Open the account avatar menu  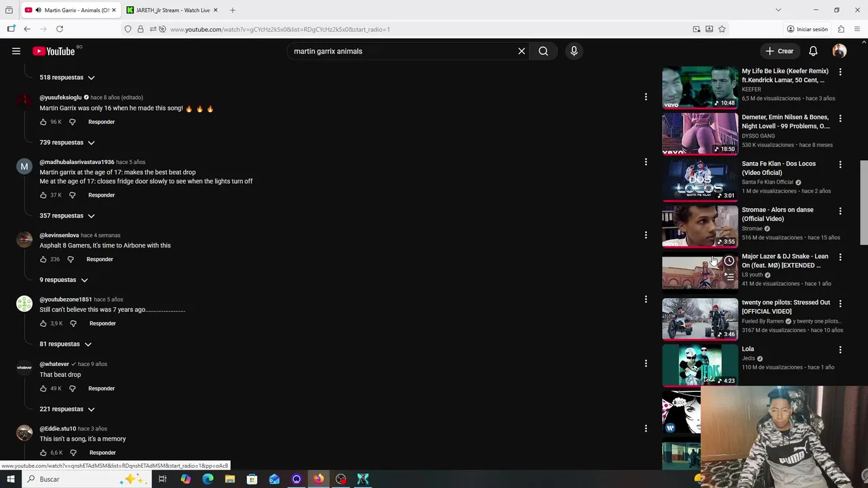[x=840, y=51]
